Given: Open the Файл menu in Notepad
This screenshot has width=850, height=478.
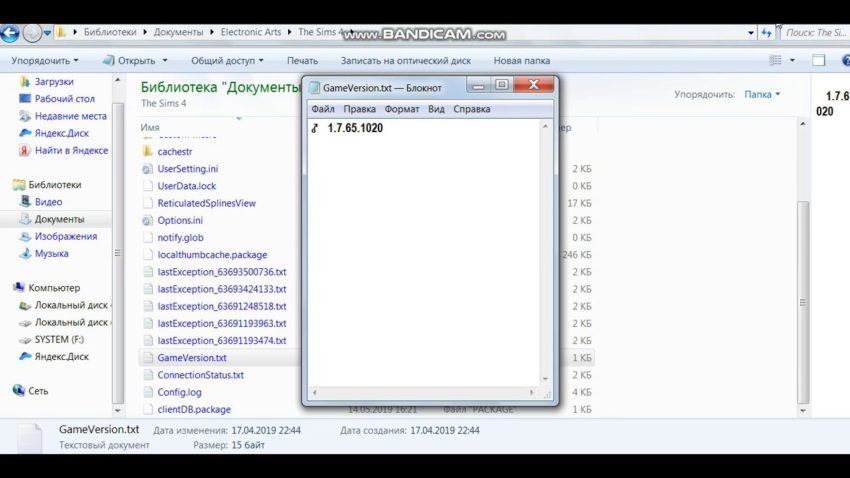Looking at the screenshot, I should tap(322, 109).
